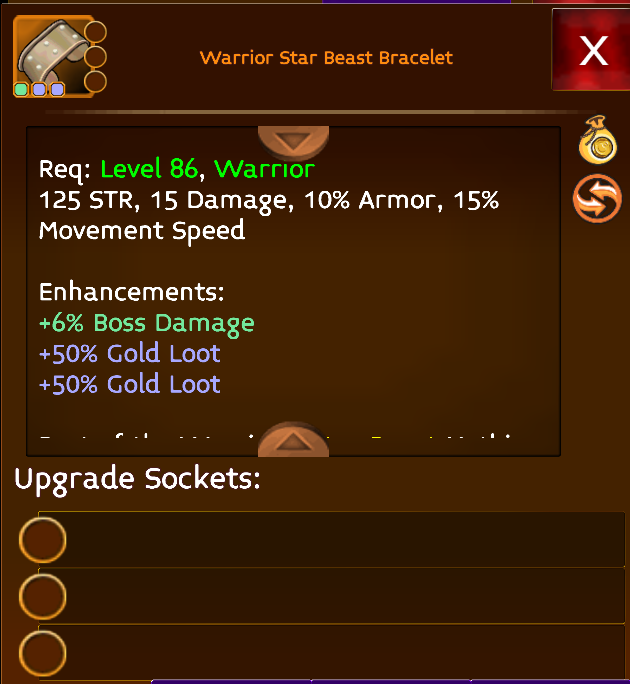The height and width of the screenshot is (684, 630).
Task: Click the Warrior Star Beast Bracelet title
Action: (x=326, y=58)
